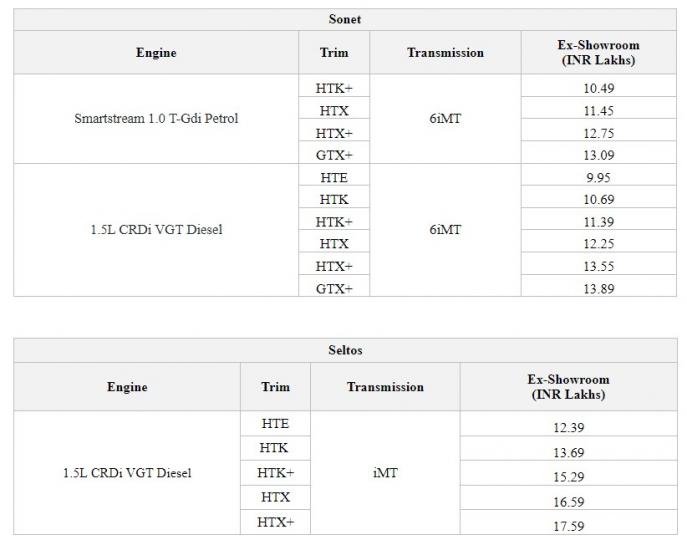Image resolution: width=687 pixels, height=540 pixels.
Task: Click the Seltos Trim column header
Action: pyautogui.click(x=275, y=387)
